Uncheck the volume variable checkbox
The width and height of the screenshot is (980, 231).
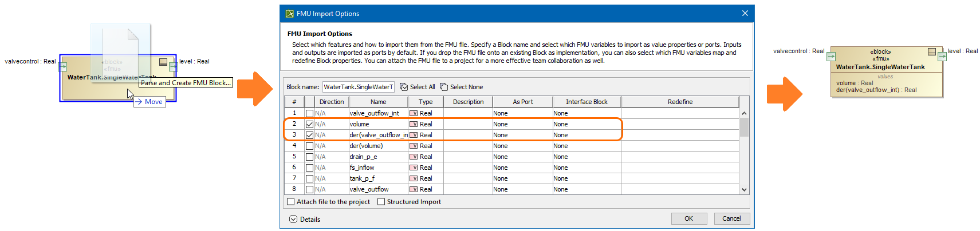click(309, 124)
